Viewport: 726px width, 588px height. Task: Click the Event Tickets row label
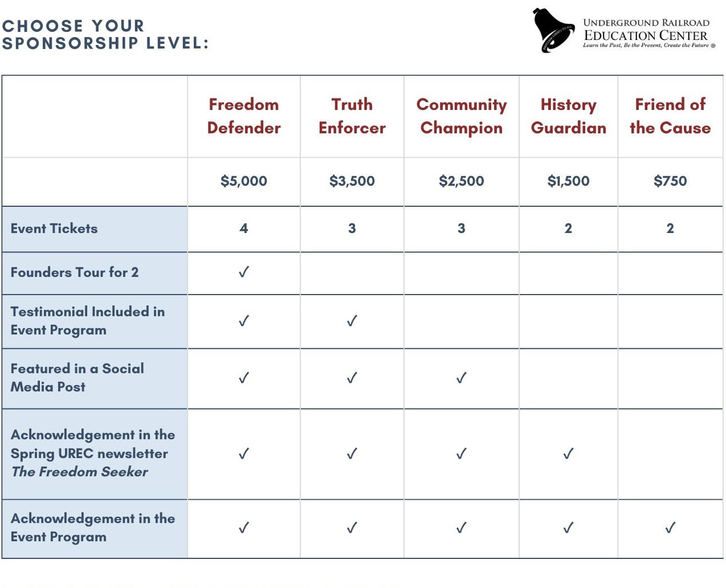click(54, 228)
